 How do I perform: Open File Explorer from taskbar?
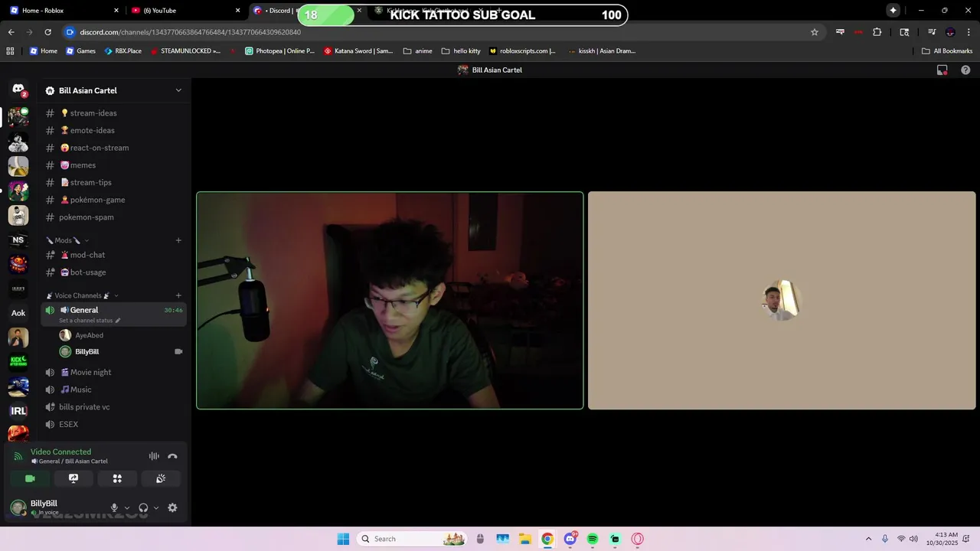click(525, 539)
